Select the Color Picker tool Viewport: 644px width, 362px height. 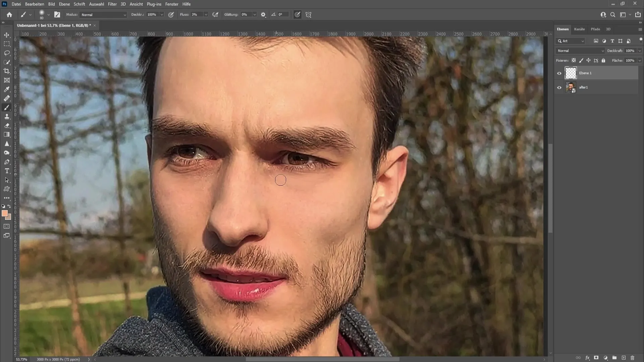coord(7,89)
